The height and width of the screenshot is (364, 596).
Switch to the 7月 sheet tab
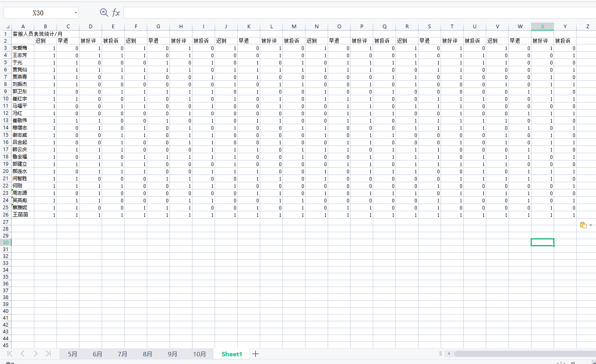pyautogui.click(x=123, y=354)
